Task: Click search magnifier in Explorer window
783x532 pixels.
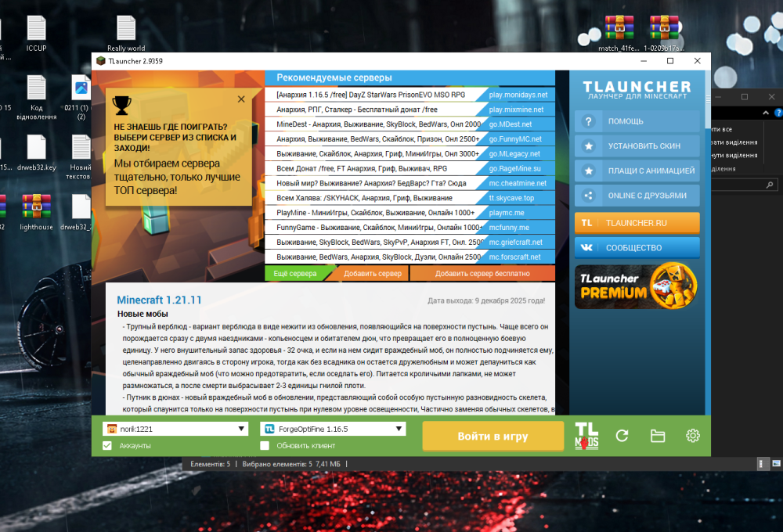Action: click(770, 185)
